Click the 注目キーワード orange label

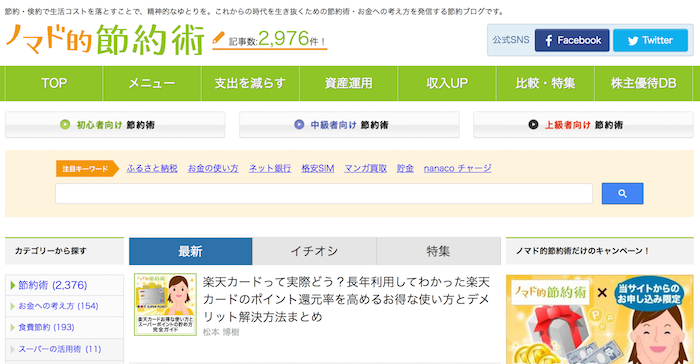tap(87, 168)
